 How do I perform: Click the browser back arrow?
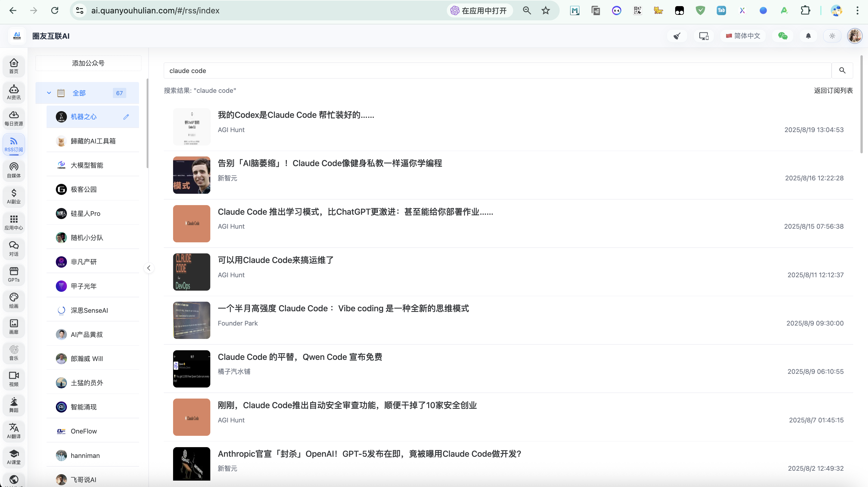[x=13, y=10]
